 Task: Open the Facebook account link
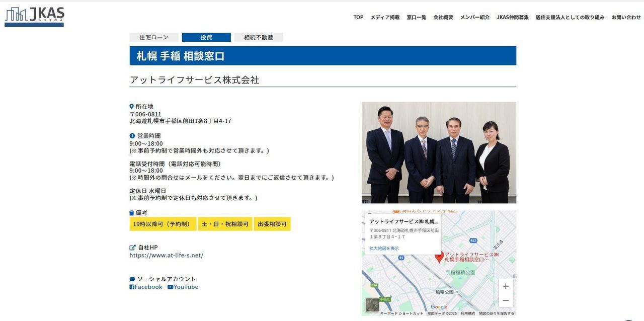tap(146, 287)
